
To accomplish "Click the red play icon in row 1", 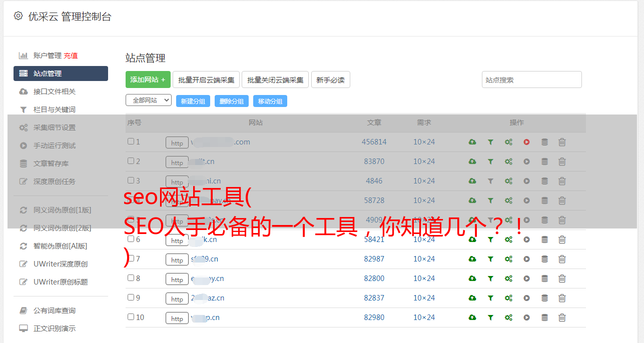I will click(x=526, y=142).
